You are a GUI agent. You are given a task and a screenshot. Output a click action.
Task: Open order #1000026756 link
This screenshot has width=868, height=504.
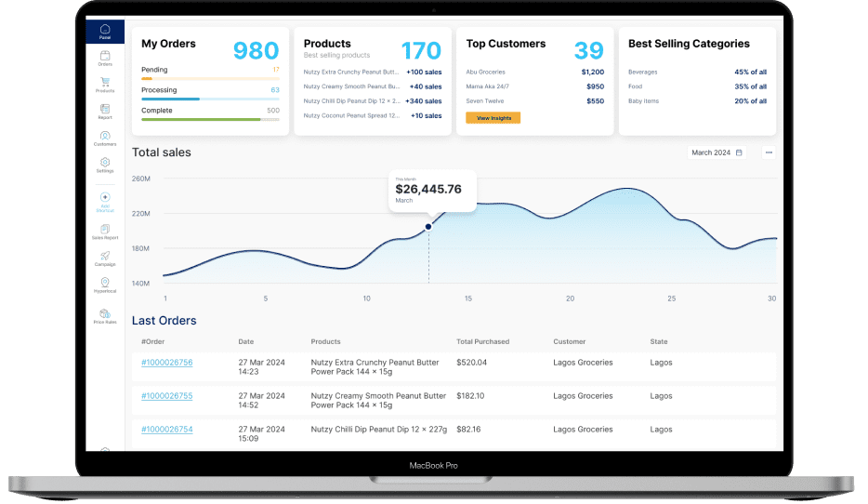[x=167, y=363]
